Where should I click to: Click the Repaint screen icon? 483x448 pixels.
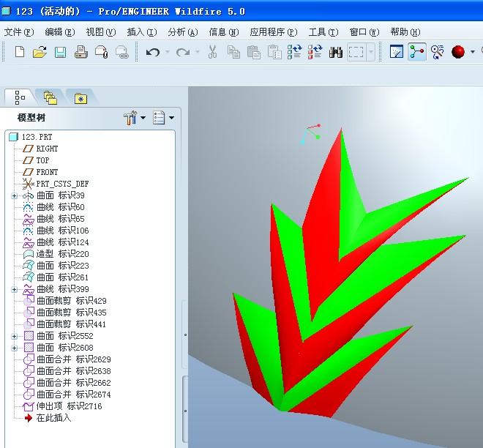click(397, 52)
